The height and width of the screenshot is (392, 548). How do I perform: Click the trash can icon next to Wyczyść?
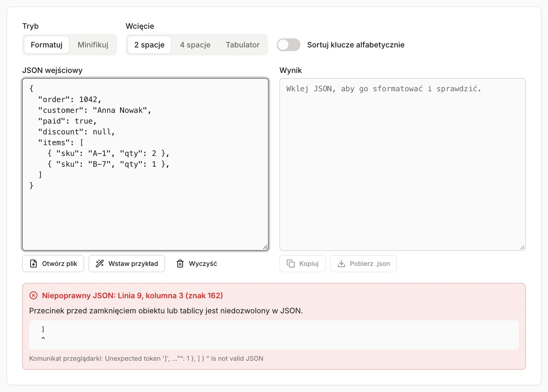click(x=180, y=264)
